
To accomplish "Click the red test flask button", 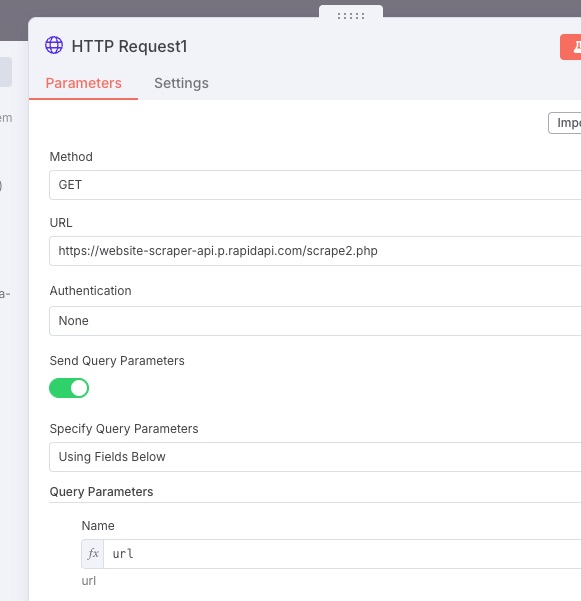I will (571, 47).
